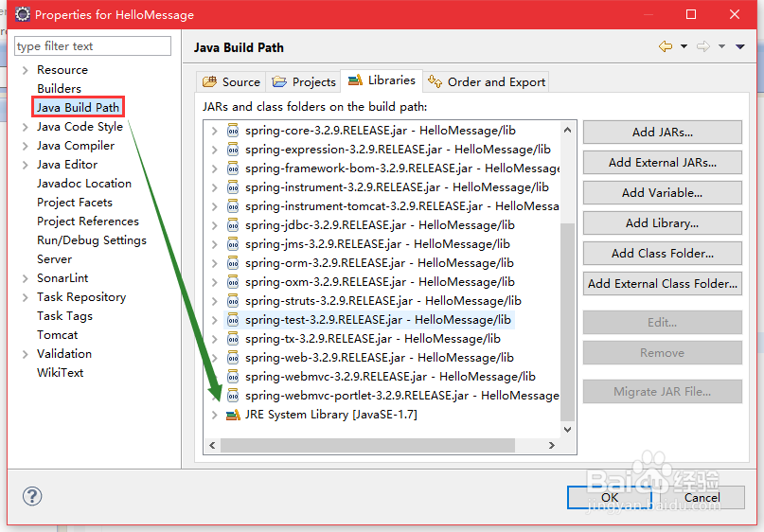Expand the Validation node
This screenshot has height=532, width=764.
tap(25, 354)
